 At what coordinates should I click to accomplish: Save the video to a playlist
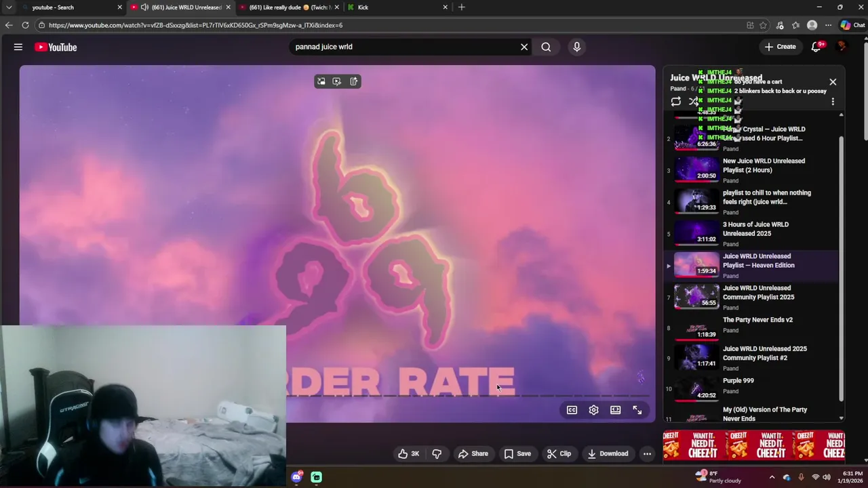point(517,453)
